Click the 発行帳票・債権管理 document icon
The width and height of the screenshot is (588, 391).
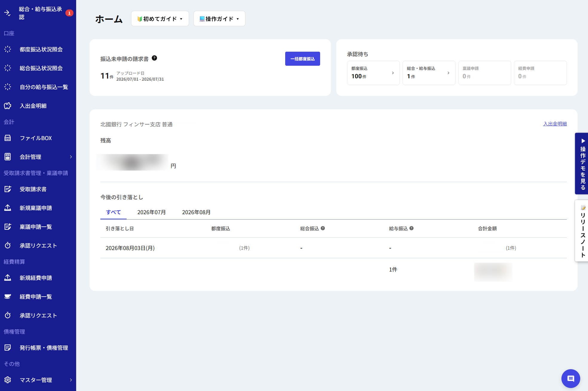[x=7, y=348]
